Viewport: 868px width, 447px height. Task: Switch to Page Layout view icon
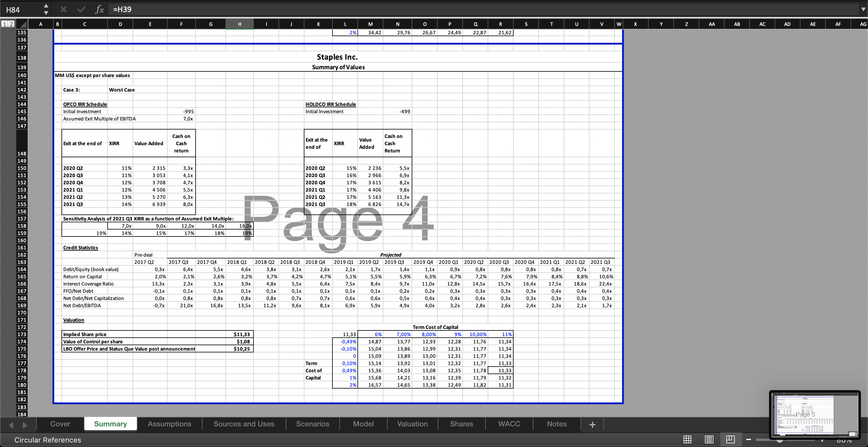(x=709, y=439)
